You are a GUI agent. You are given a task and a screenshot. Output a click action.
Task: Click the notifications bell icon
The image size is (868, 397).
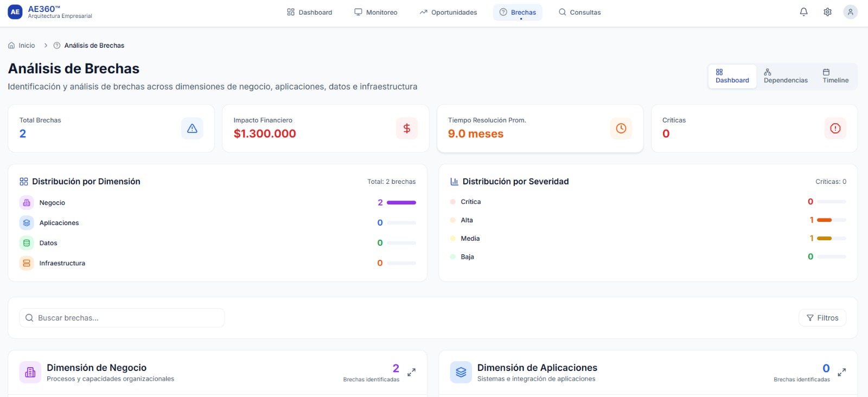(x=803, y=12)
